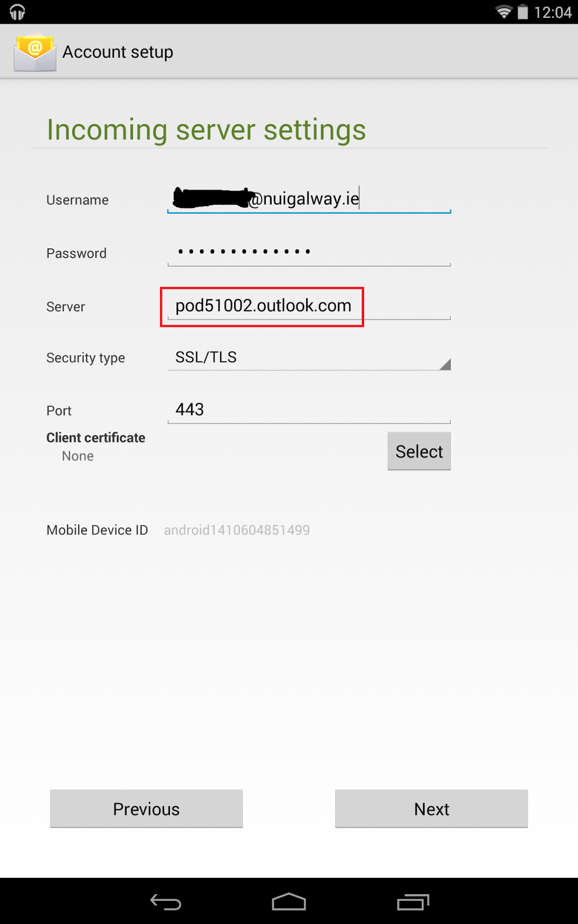Tap the dropdown triangle beside SSL/TLS

pos(444,364)
